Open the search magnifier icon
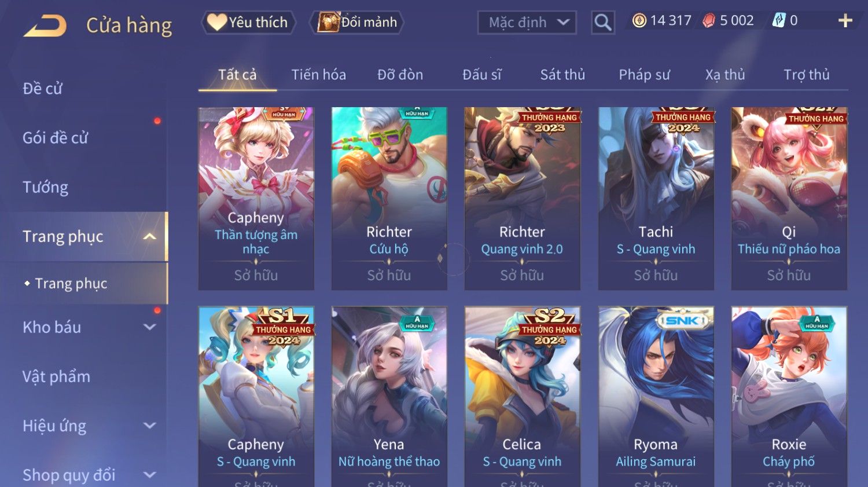 603,23
